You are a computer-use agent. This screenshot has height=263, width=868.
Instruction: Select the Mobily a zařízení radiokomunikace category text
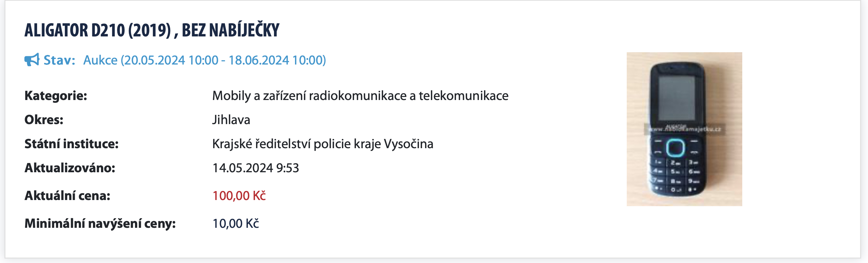click(x=360, y=96)
